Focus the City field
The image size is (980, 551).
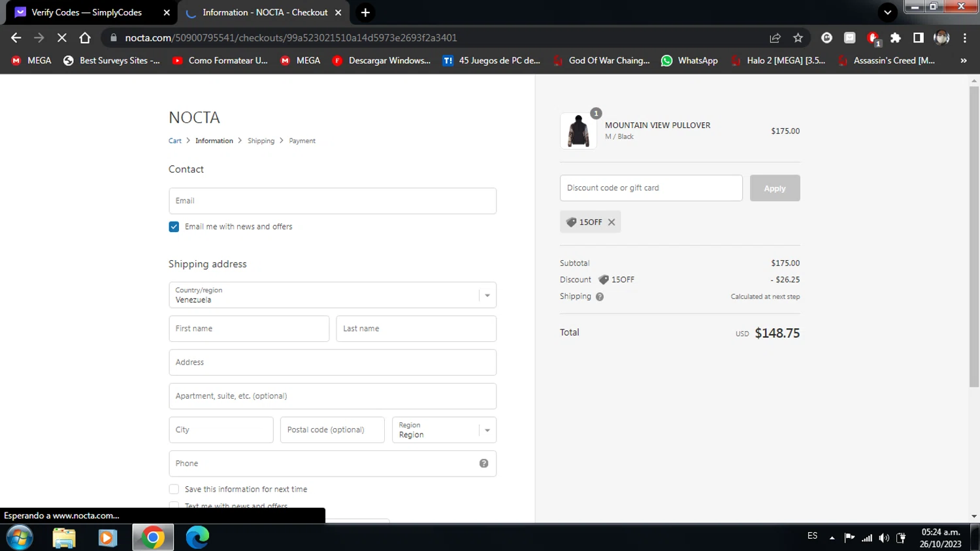[221, 430]
